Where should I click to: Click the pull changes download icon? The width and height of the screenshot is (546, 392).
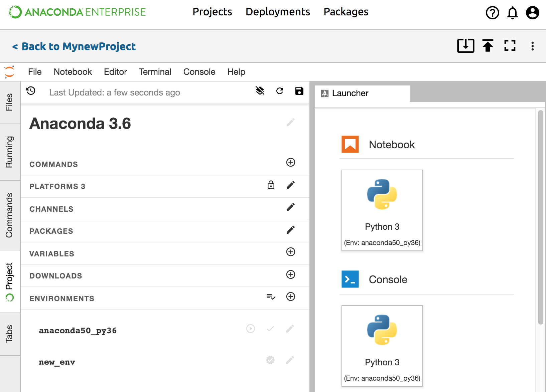(465, 46)
